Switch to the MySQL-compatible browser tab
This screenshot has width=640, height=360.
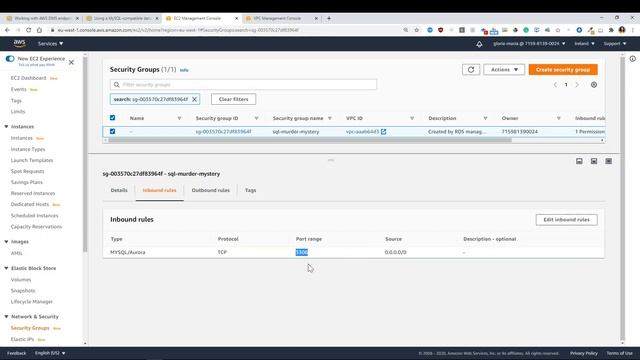122,18
